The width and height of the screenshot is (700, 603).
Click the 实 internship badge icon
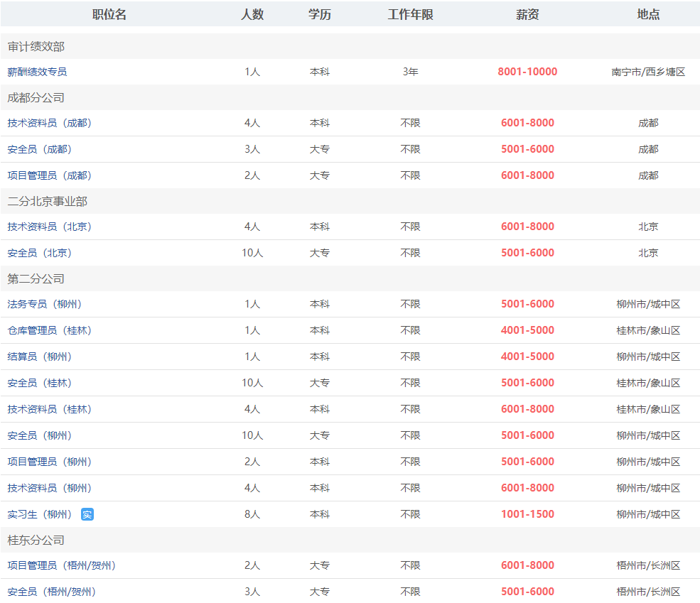click(87, 514)
